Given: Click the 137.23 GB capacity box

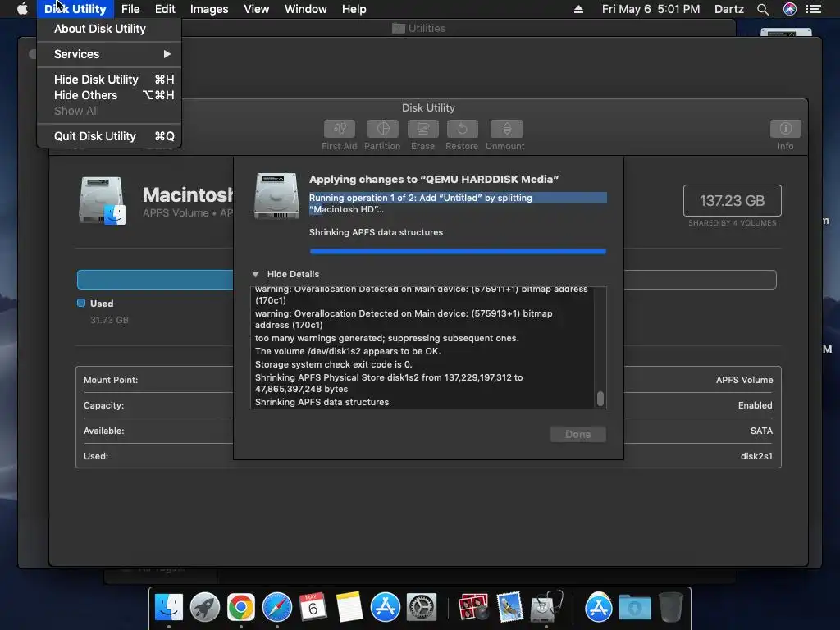Looking at the screenshot, I should tap(732, 200).
